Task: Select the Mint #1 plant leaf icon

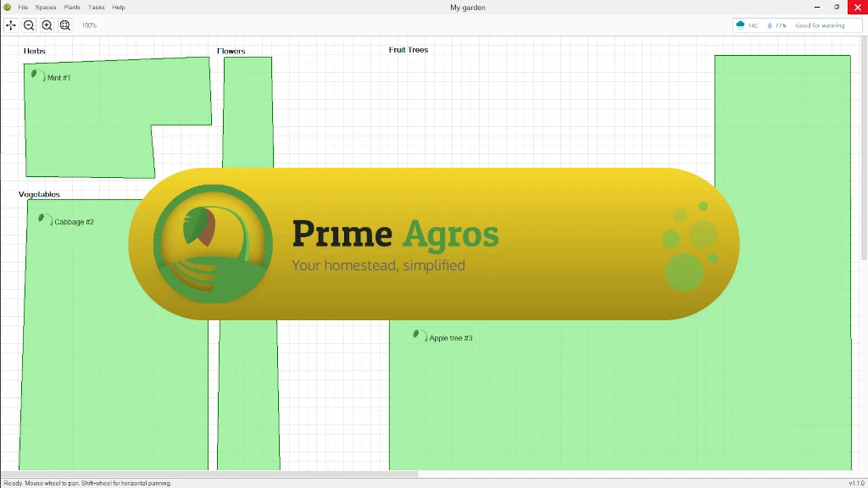Action: [36, 75]
